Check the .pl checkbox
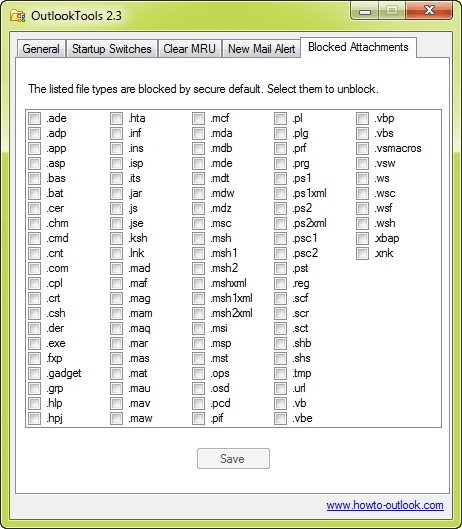Viewport: 462px width, 529px height. (x=280, y=118)
